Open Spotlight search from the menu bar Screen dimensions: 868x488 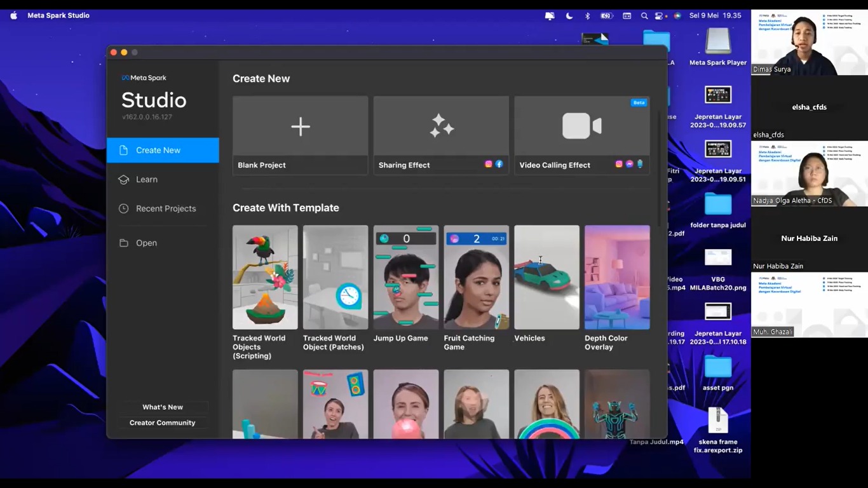(x=644, y=15)
